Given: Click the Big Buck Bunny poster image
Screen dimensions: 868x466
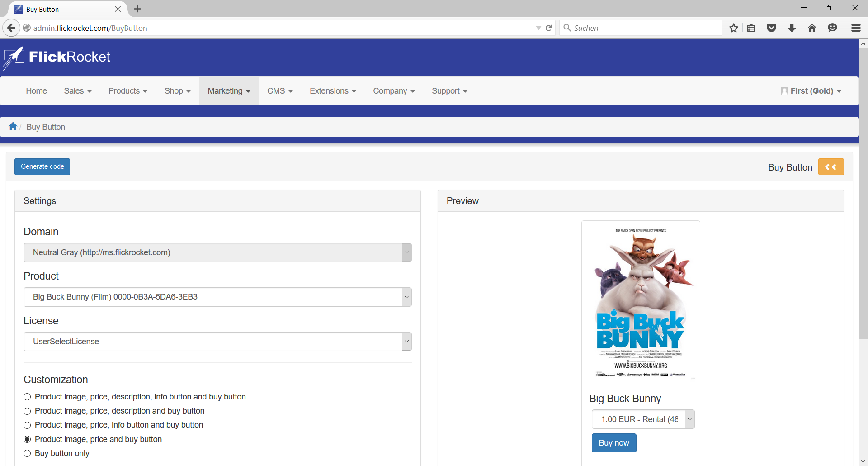Looking at the screenshot, I should point(641,303).
